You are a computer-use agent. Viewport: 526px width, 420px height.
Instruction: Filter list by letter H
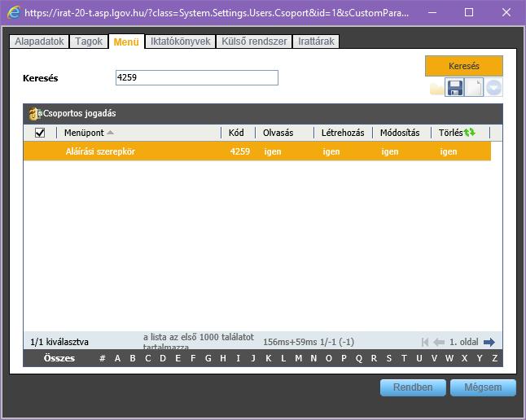tap(223, 358)
